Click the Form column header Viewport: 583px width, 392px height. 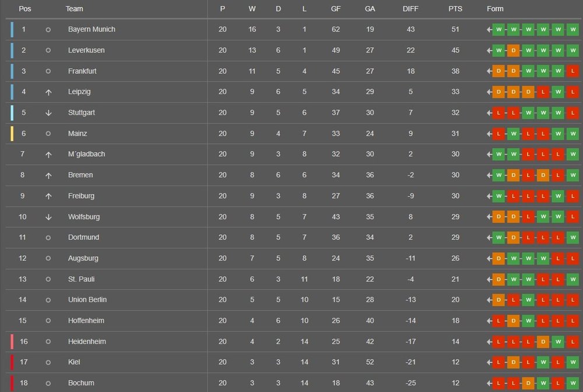[x=495, y=9]
